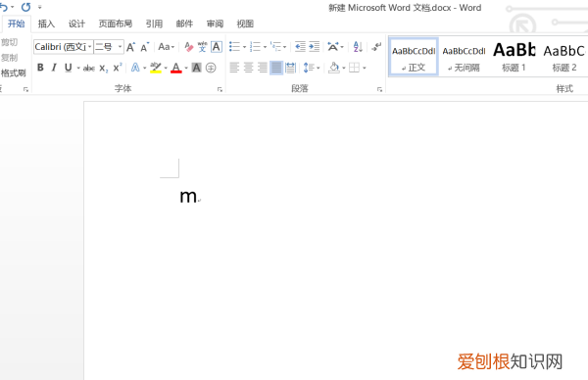This screenshot has height=380, width=588.
Task: Click the Redo/Repeat icon
Action: click(25, 7)
